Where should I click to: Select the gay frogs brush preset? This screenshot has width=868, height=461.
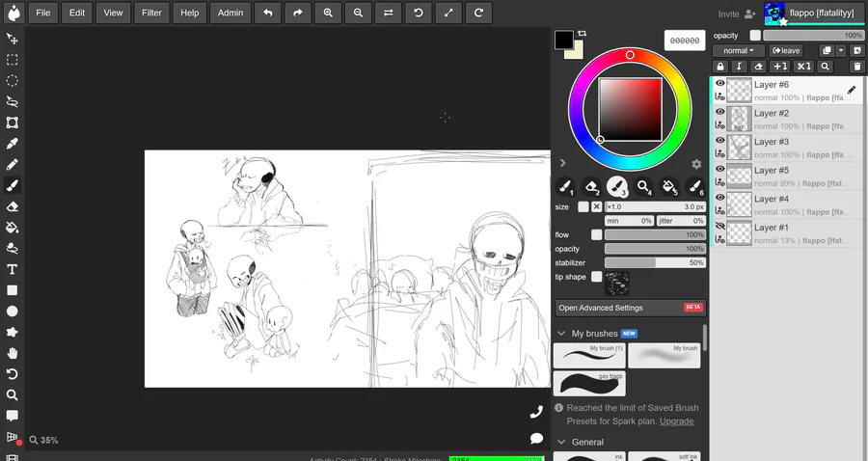589,384
